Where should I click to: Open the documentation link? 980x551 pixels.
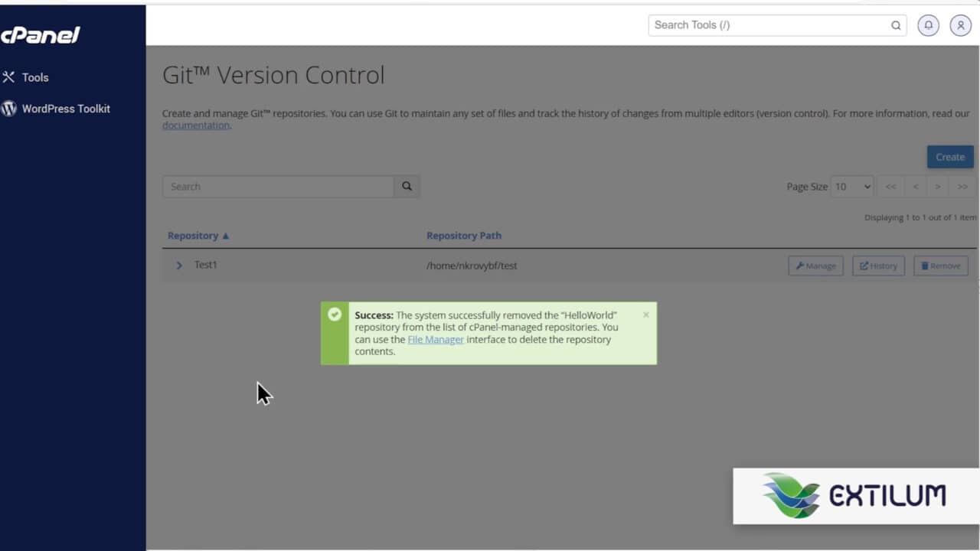pos(195,125)
